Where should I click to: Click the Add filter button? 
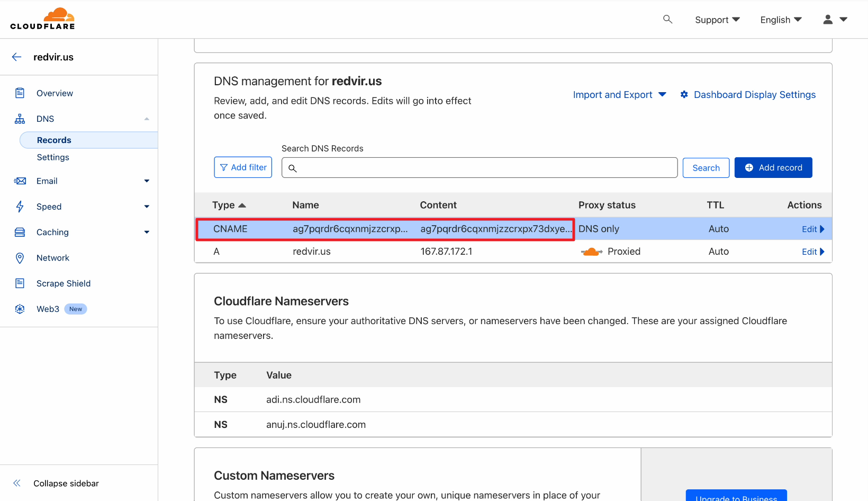[243, 167]
